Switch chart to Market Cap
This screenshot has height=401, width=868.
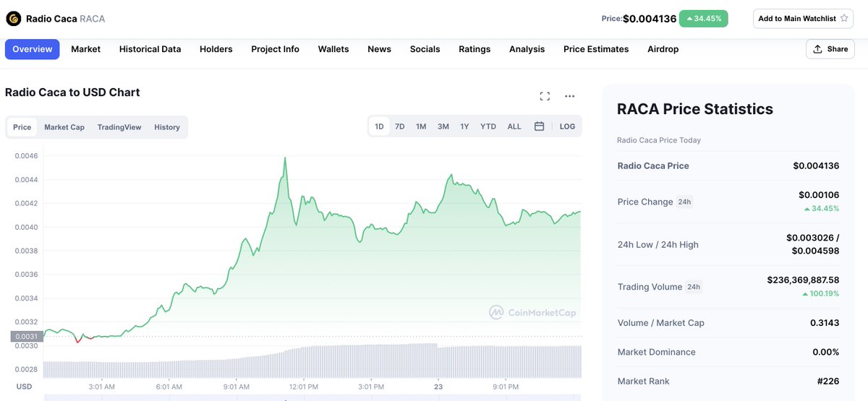tap(64, 127)
